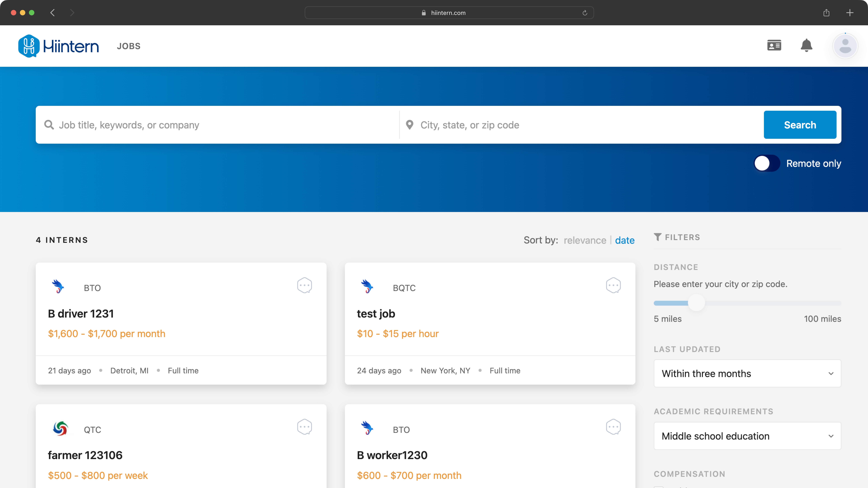
Task: Open a new tab with plus icon
Action: [x=850, y=13]
